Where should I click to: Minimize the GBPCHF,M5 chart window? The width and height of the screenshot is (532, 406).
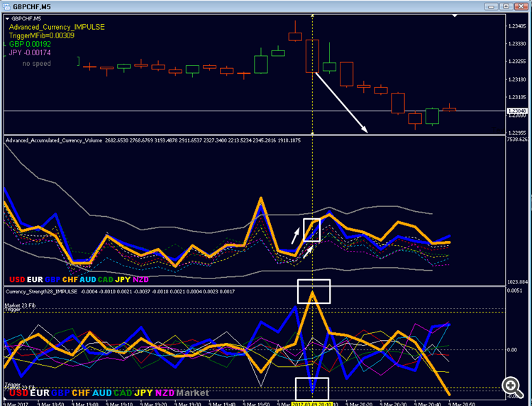point(491,6)
